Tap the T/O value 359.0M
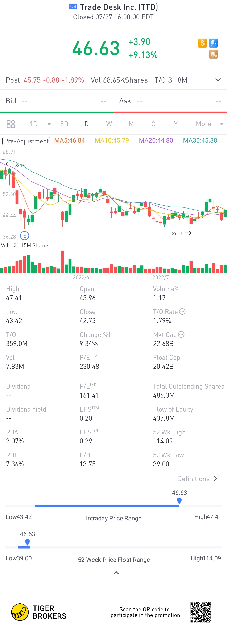This screenshot has height=644, width=227. click(x=17, y=343)
